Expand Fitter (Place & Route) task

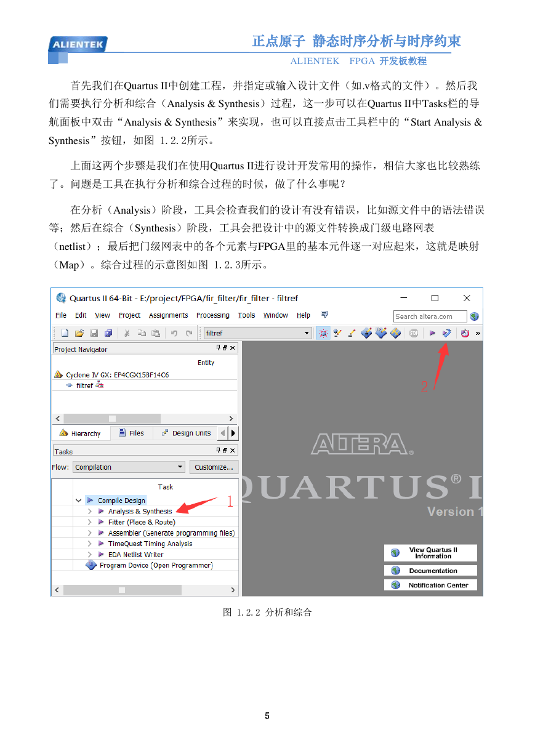pyautogui.click(x=89, y=522)
